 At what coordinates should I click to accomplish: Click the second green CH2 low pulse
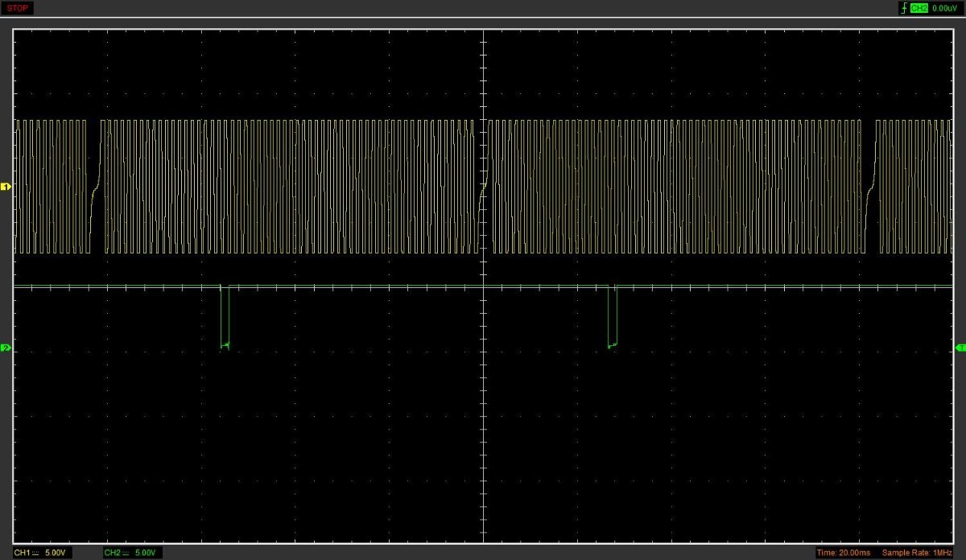pos(613,318)
